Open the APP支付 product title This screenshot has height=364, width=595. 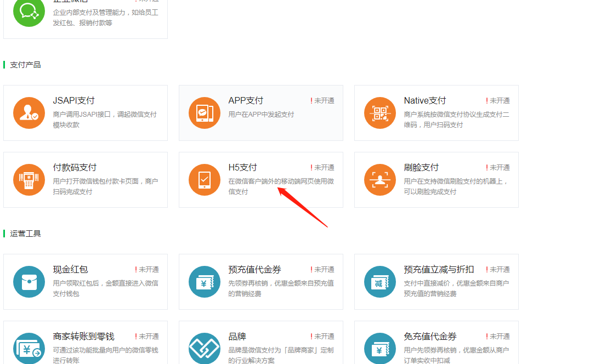click(246, 100)
